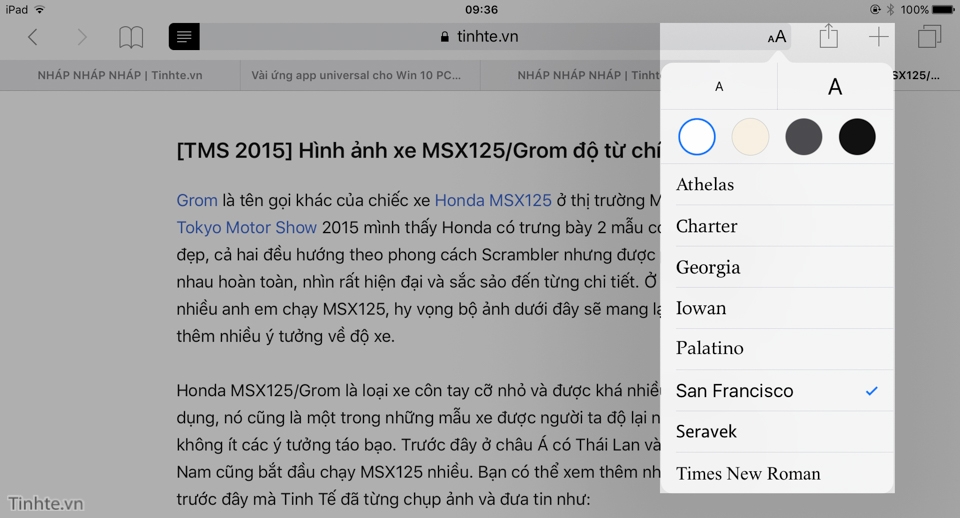Choose Georgia font
960x518 pixels.
778,267
